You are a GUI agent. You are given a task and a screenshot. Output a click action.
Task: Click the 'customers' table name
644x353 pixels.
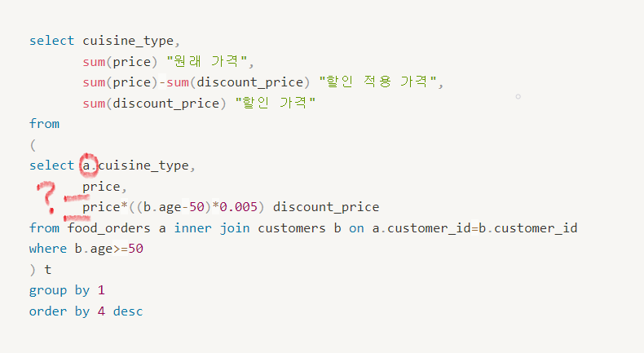click(292, 228)
